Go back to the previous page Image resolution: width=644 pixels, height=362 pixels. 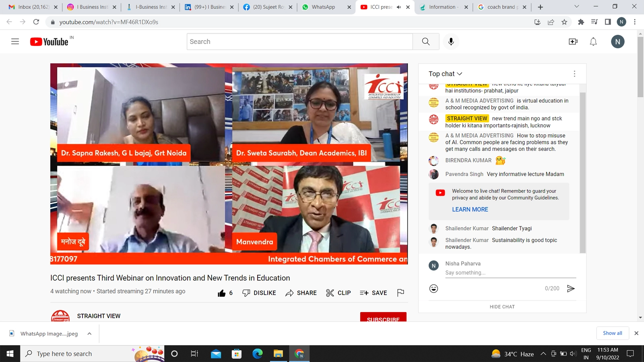pyautogui.click(x=9, y=22)
